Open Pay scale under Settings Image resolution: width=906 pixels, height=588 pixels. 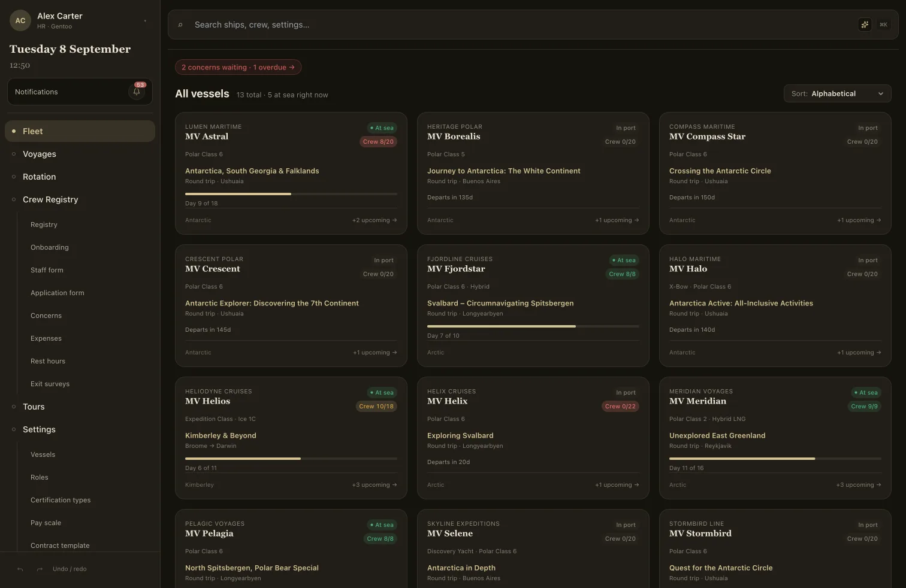pyautogui.click(x=46, y=523)
